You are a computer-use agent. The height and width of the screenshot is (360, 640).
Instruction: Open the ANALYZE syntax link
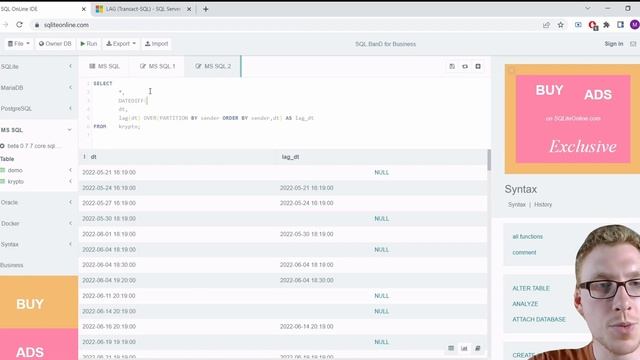point(525,304)
